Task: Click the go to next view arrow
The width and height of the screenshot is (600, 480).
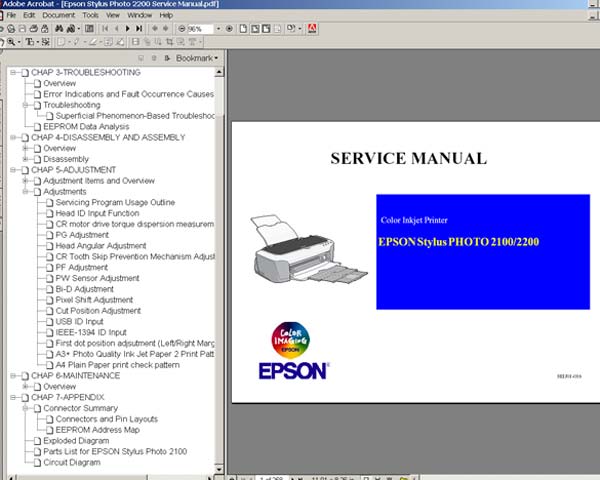Action: [166, 29]
